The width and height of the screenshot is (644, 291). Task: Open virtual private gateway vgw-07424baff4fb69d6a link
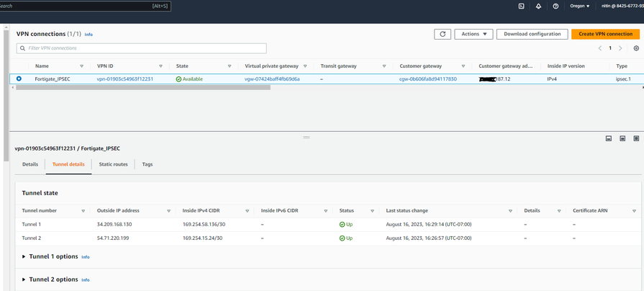point(272,79)
